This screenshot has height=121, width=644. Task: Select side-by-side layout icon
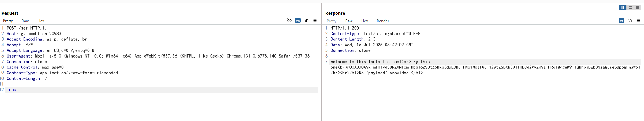pyautogui.click(x=623, y=7)
